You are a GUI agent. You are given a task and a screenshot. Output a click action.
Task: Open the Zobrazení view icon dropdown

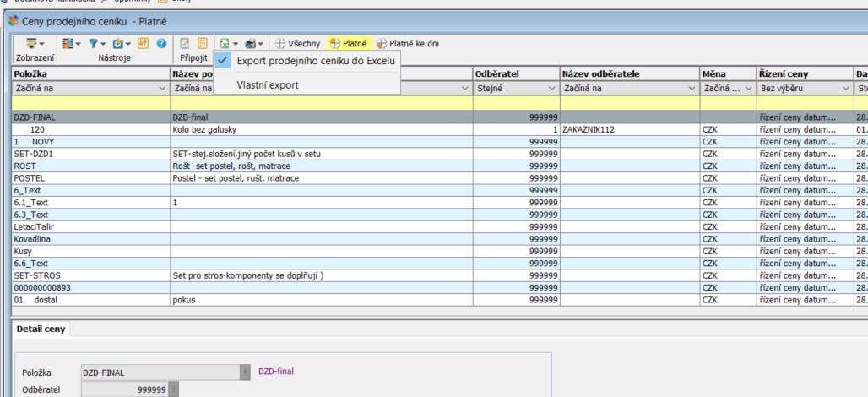tap(35, 43)
